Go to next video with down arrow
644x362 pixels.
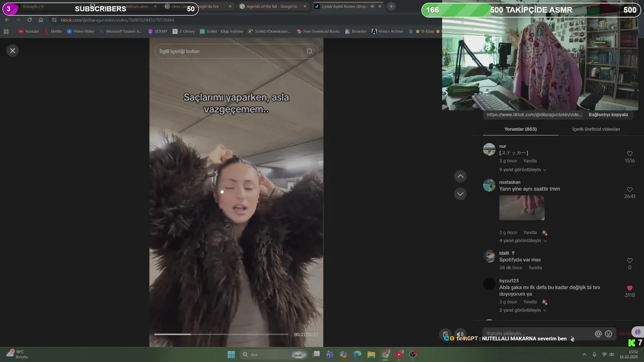pyautogui.click(x=460, y=194)
